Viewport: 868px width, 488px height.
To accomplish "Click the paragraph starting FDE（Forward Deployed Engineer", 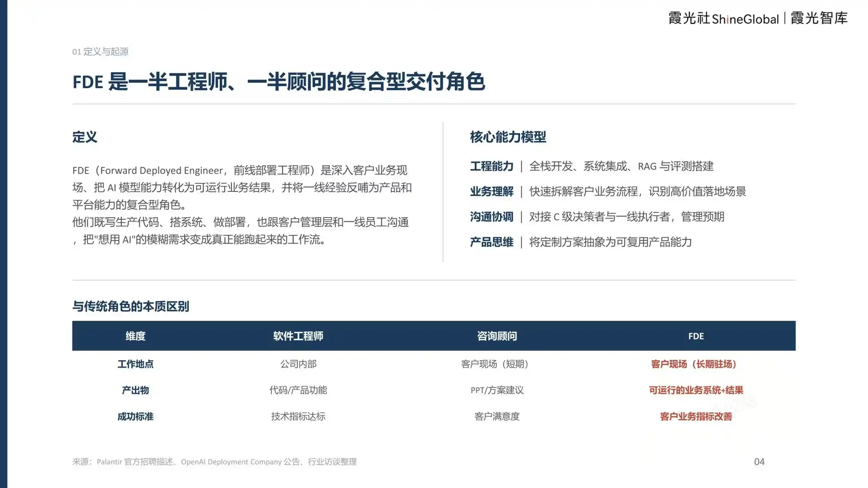I will (242, 187).
